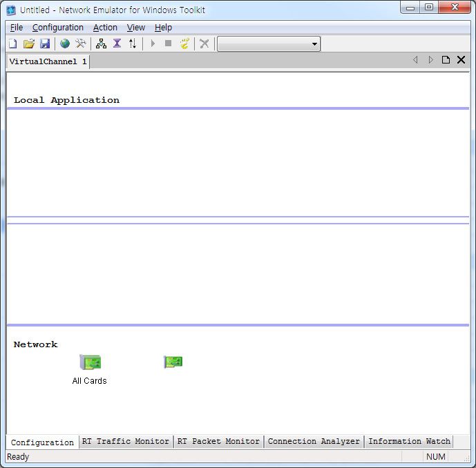Click the Ready status bar text
Viewport: 476px width, 468px height.
[x=18, y=457]
